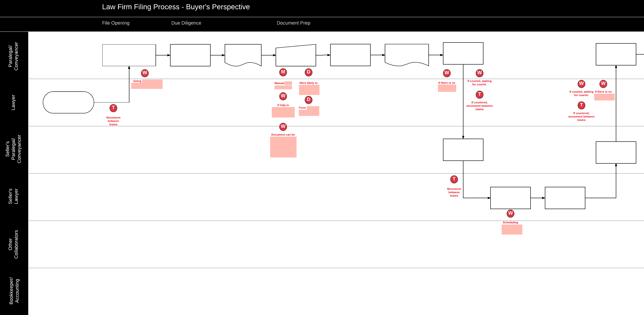This screenshot has height=315, width=644.
Task: Select the 'Manual' note text
Action: point(279,83)
